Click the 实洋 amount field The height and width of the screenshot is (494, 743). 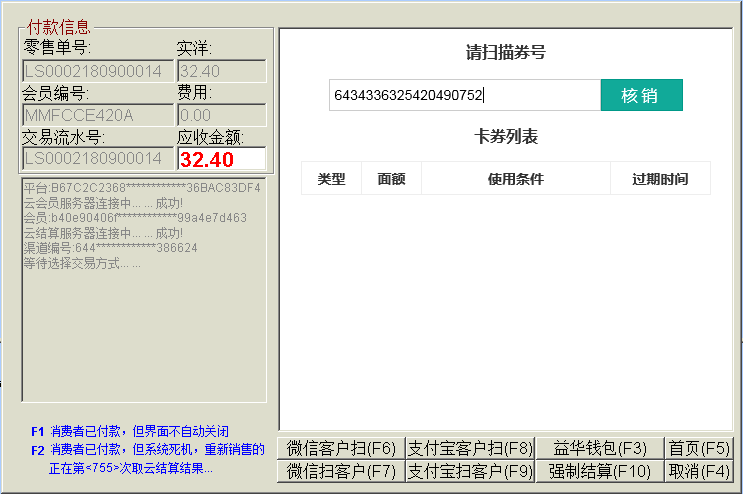221,71
